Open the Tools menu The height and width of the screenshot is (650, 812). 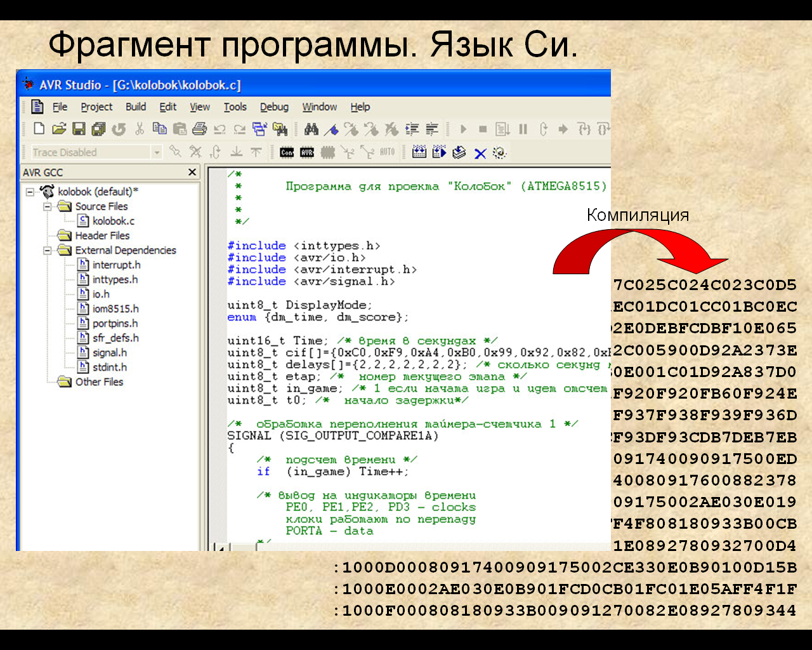tap(235, 107)
